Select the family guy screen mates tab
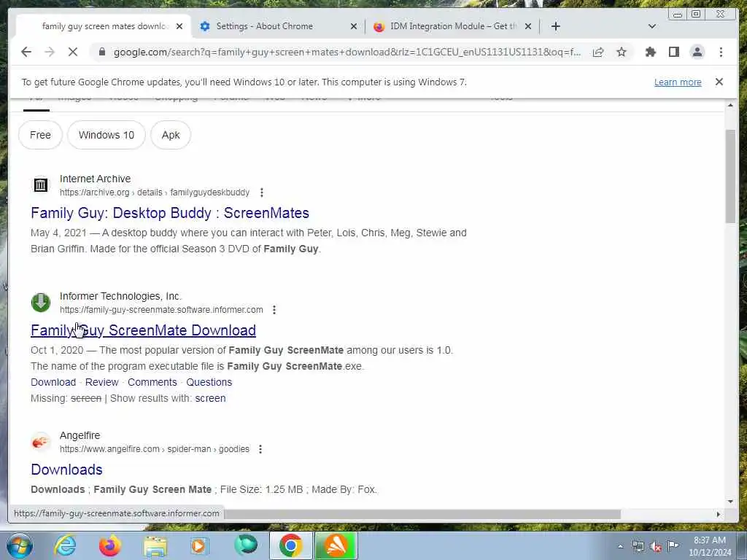 tap(104, 26)
